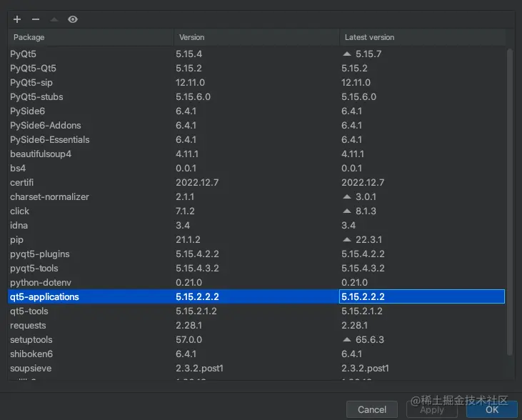Click pip installed version 21.1.2
Viewport: 522px width, 420px height.
pyautogui.click(x=188, y=240)
